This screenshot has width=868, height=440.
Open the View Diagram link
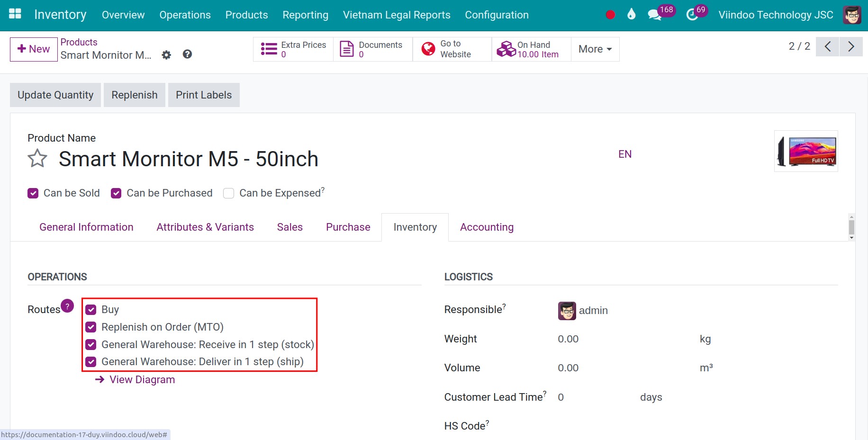coord(142,379)
